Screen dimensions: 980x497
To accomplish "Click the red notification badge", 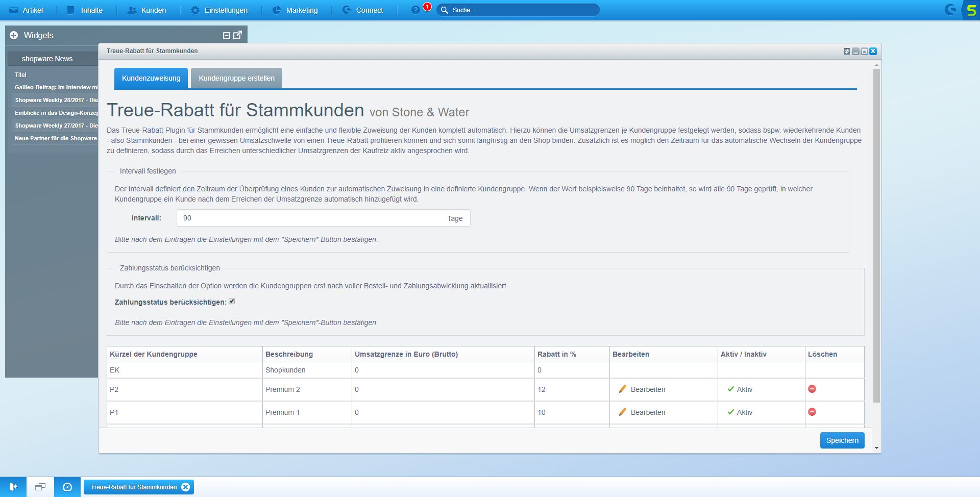I will click(427, 7).
